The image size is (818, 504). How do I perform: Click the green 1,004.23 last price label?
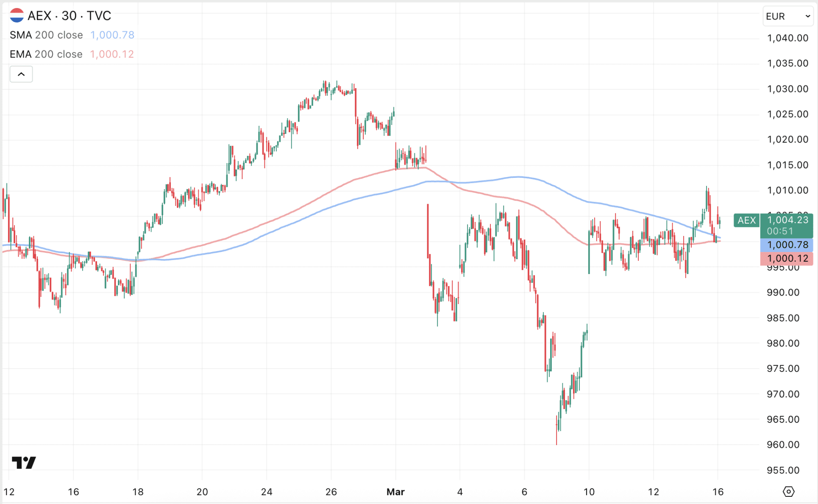(x=787, y=220)
